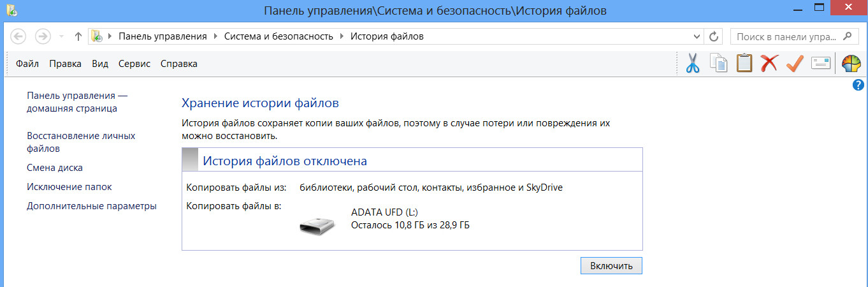Click the Cut scissors toolbar icon
Screen dimensions: 868x287
click(x=693, y=64)
